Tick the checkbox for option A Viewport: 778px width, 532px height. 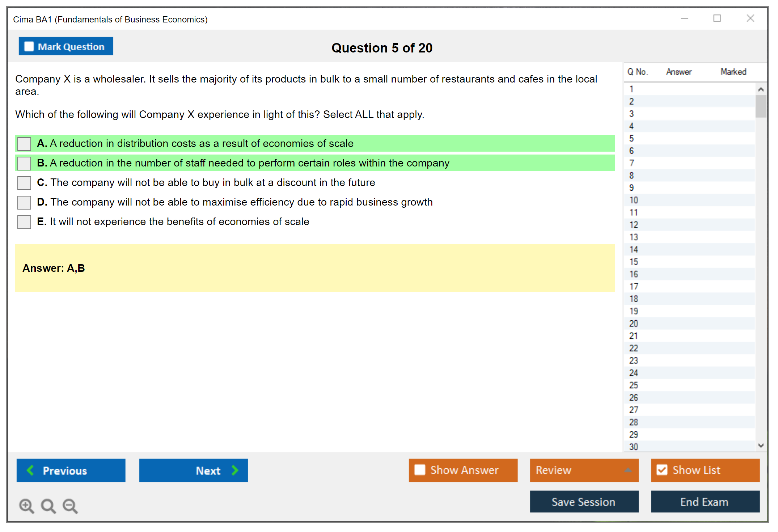point(24,144)
